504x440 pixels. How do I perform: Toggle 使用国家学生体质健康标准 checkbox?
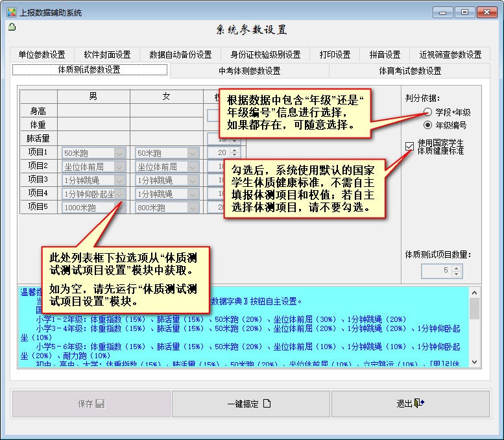409,147
